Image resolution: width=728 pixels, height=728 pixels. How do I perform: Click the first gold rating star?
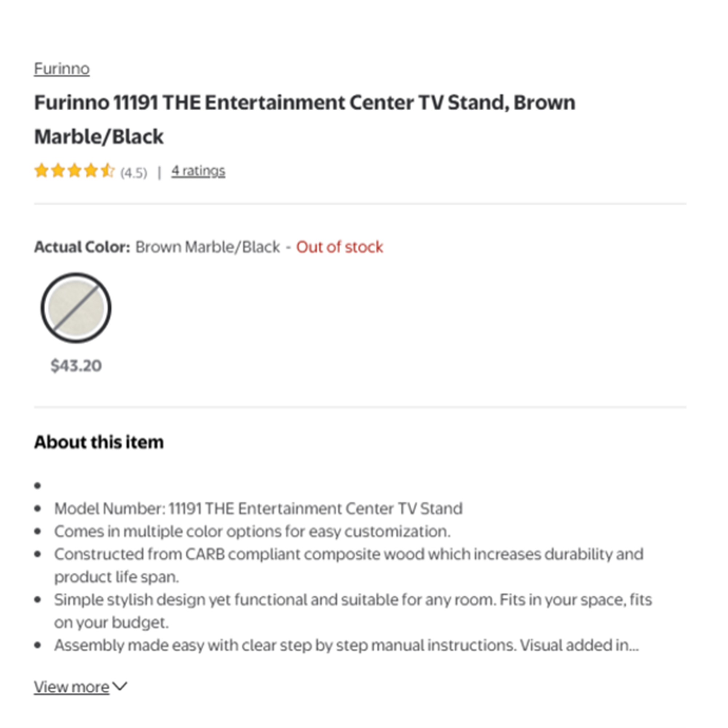[41, 171]
